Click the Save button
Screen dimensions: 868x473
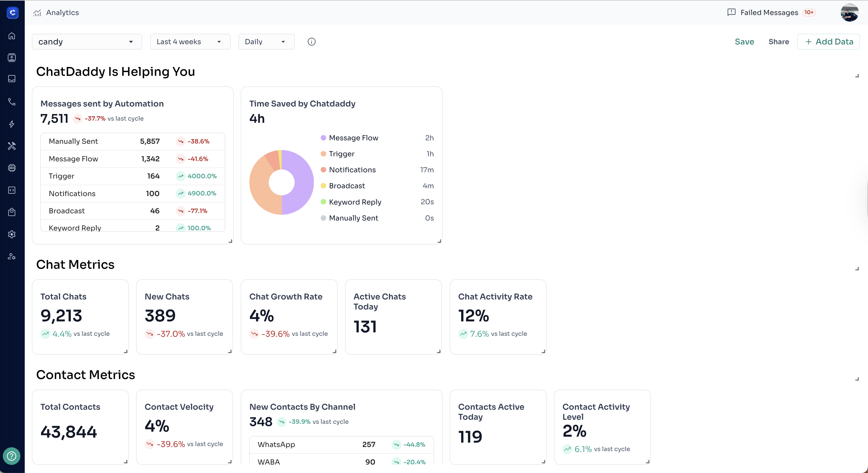point(744,42)
